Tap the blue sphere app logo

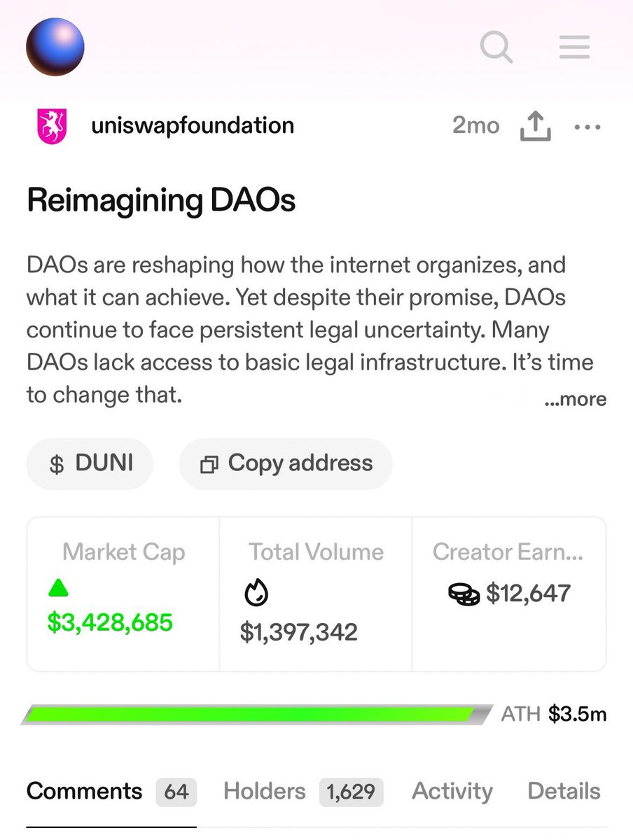click(x=55, y=48)
